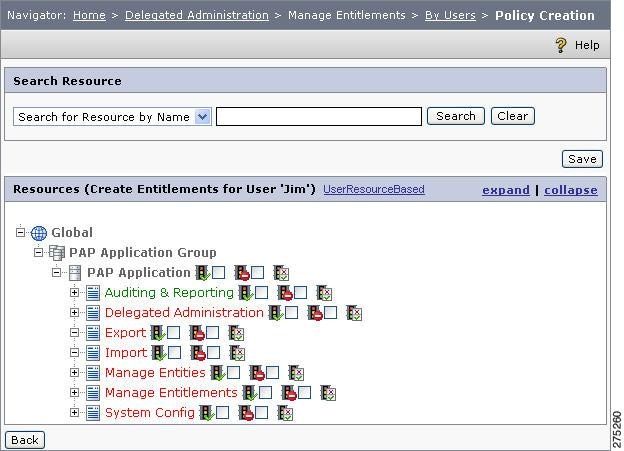The width and height of the screenshot is (624, 451).
Task: Navigate to By Users breadcrumb link
Action: point(450,15)
